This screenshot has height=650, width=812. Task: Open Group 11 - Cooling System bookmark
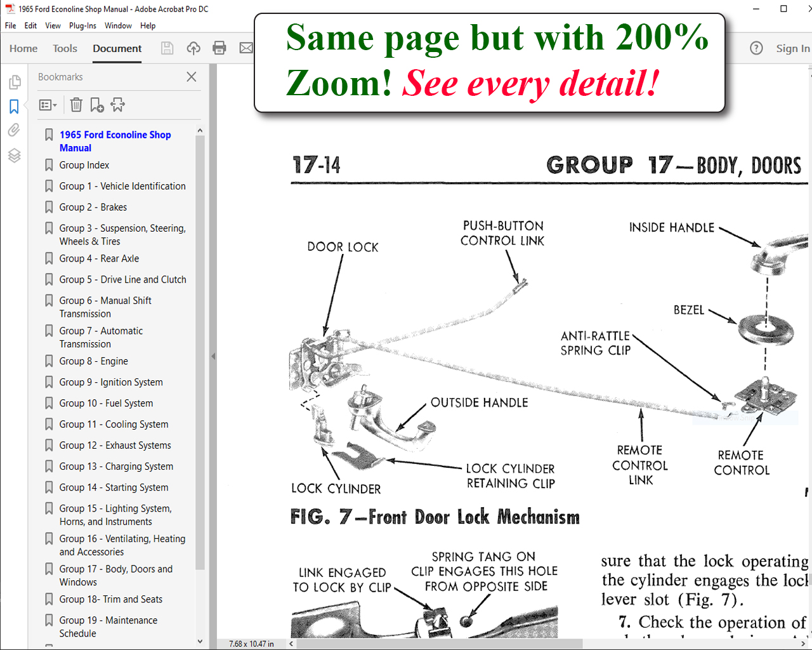pyautogui.click(x=114, y=424)
